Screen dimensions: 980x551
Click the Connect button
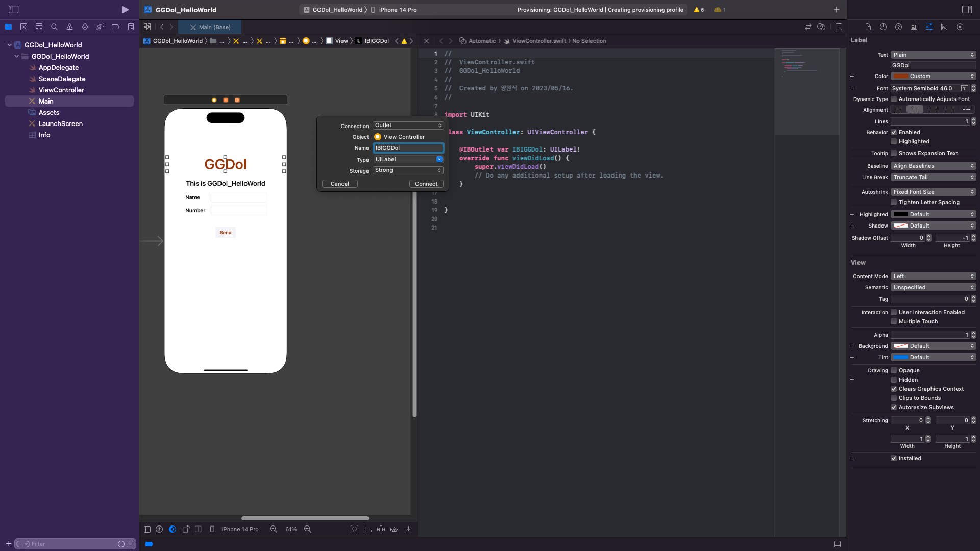426,184
